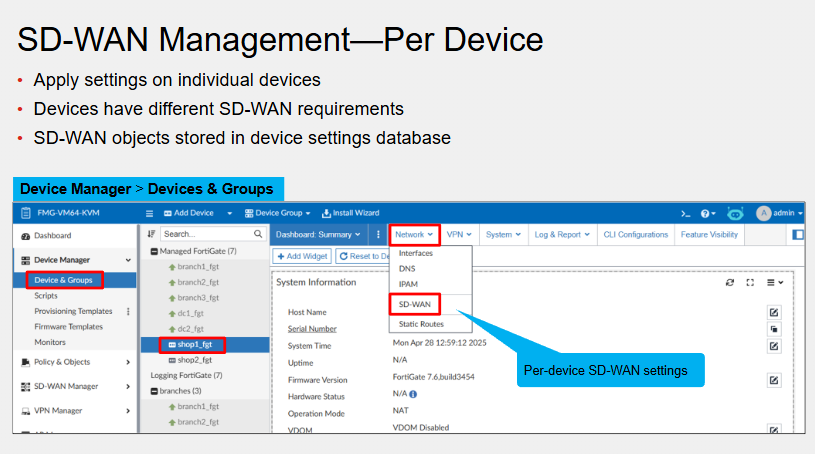Click the device Search input field

(214, 234)
